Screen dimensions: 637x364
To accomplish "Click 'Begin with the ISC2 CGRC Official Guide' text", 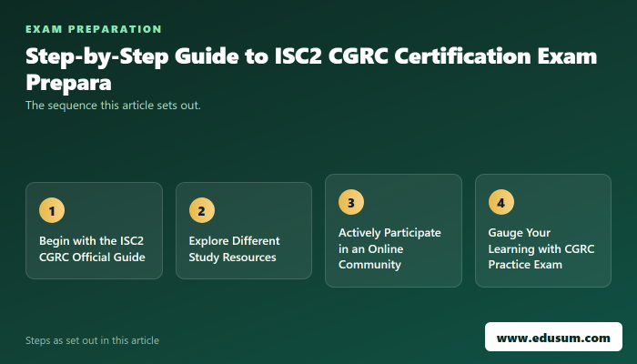I will coord(92,248).
